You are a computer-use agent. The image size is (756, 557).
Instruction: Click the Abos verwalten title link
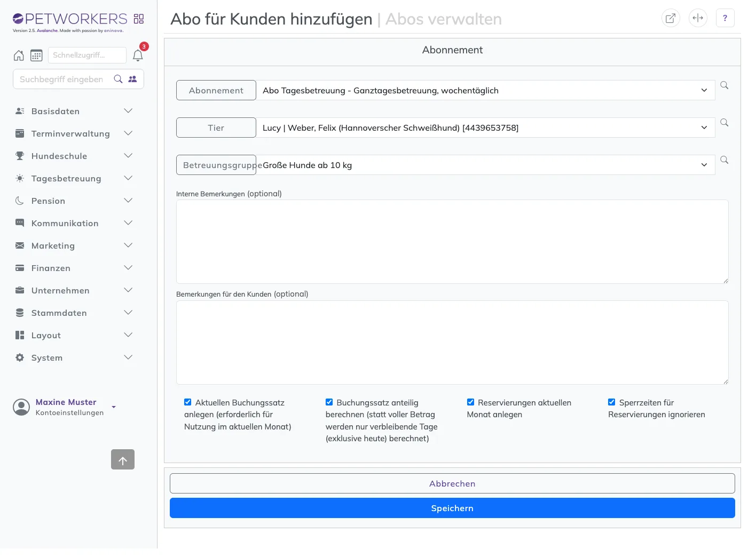click(x=444, y=19)
